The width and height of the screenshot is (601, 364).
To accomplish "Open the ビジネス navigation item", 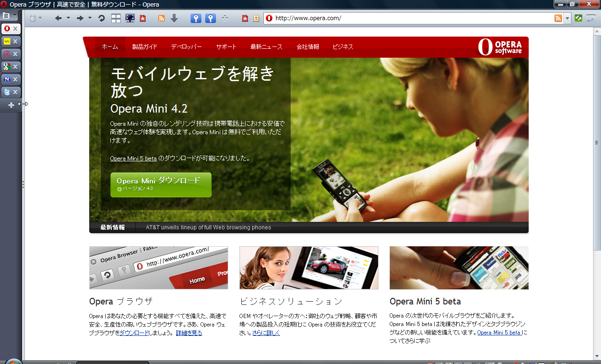I will click(x=343, y=47).
